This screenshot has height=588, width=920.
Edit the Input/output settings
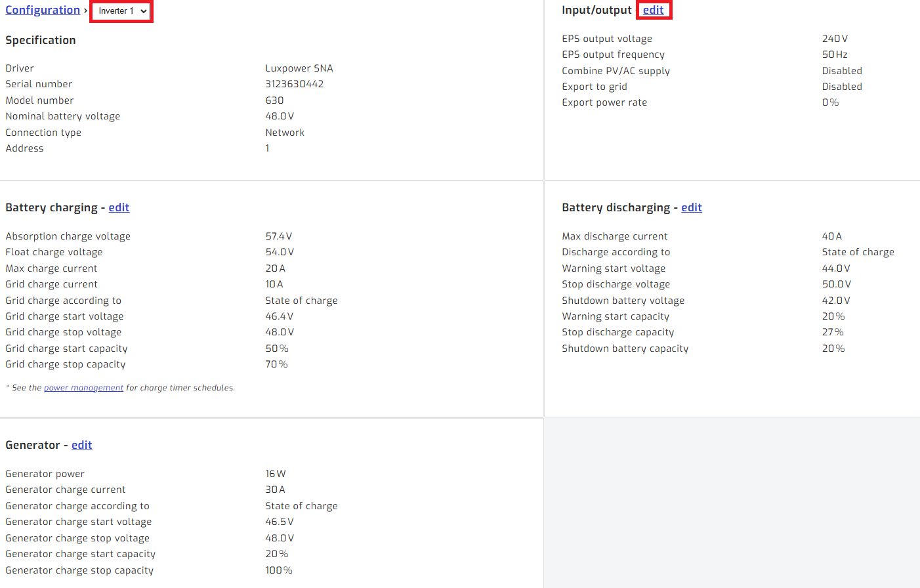(653, 10)
